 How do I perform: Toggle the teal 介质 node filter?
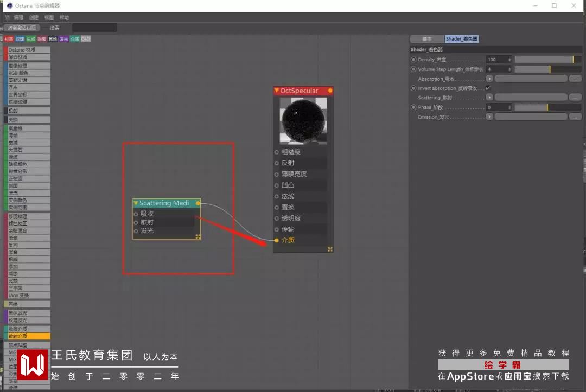75,39
